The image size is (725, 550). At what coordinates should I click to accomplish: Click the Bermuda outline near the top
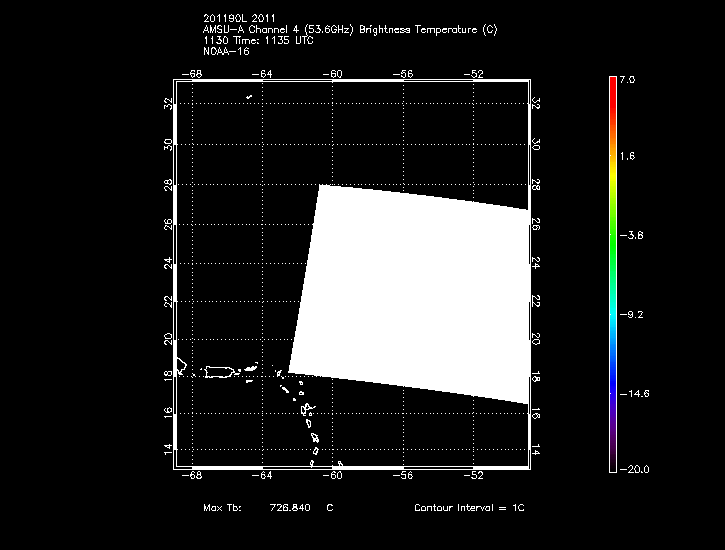(x=249, y=97)
